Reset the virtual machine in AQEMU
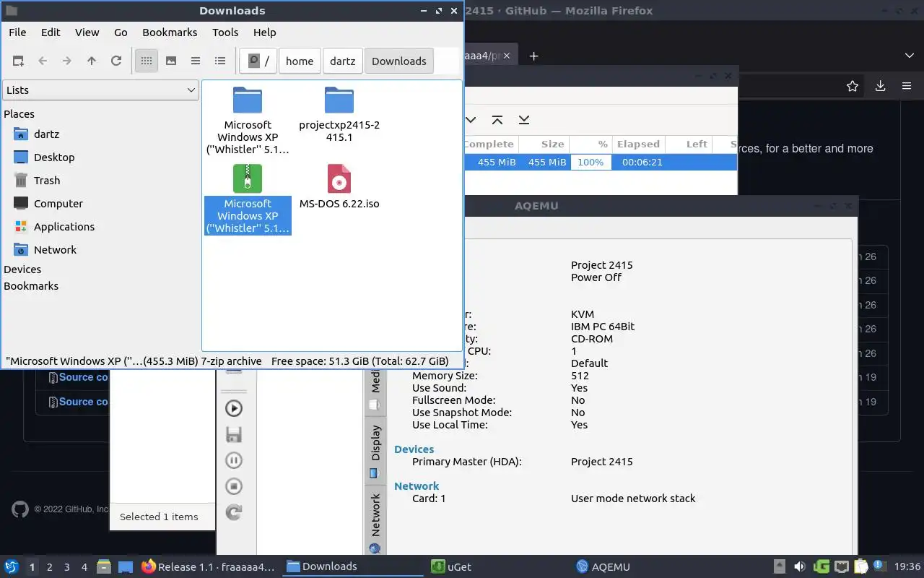924x578 pixels. (234, 512)
